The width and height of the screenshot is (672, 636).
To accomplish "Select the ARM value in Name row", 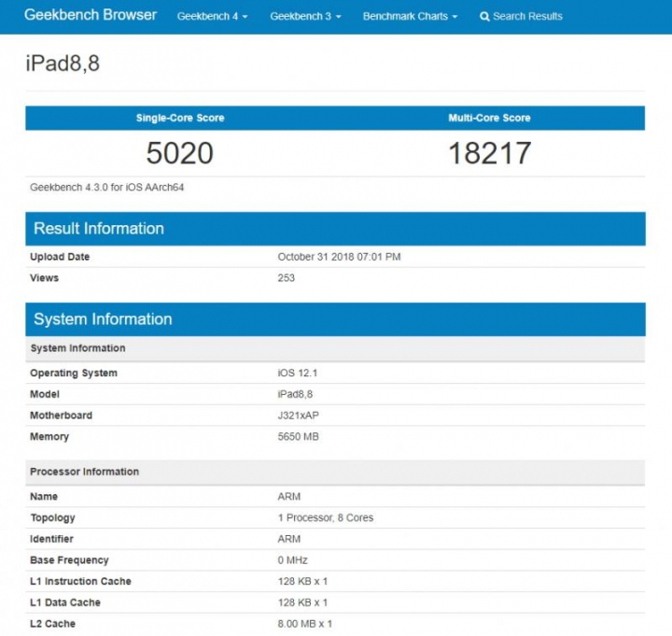I will (x=288, y=497).
